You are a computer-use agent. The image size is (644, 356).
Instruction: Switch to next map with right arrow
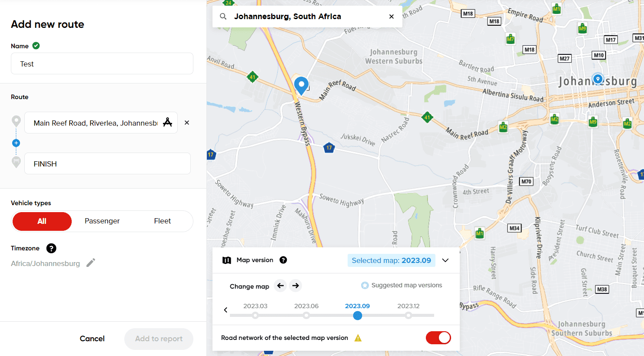pos(295,286)
